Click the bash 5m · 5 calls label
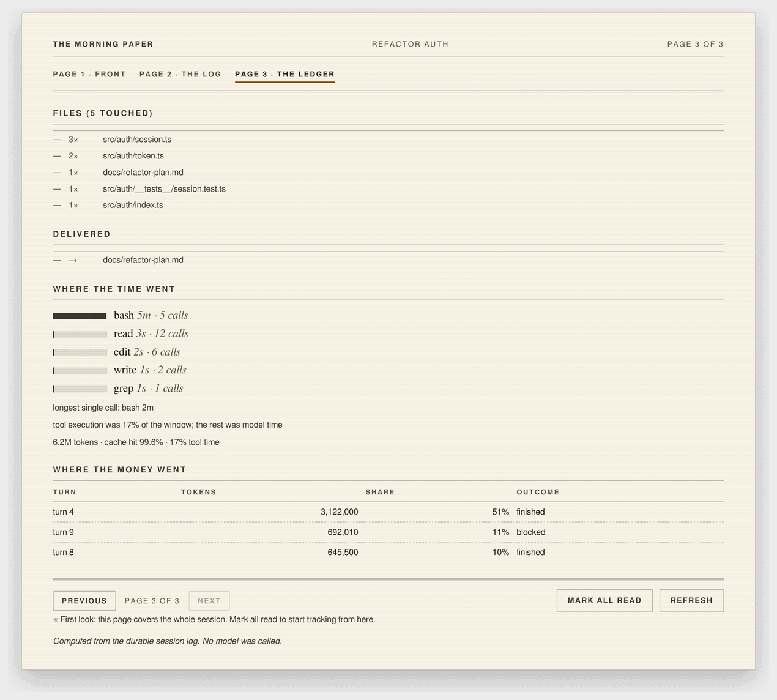The width and height of the screenshot is (777, 700). coord(151,315)
